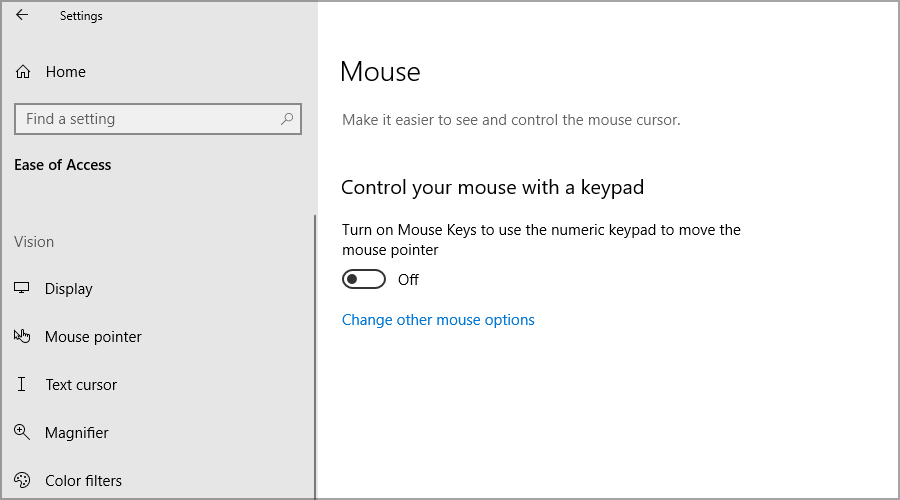
Task: Click the sidebar vertical scrollbar
Action: pyautogui.click(x=315, y=356)
